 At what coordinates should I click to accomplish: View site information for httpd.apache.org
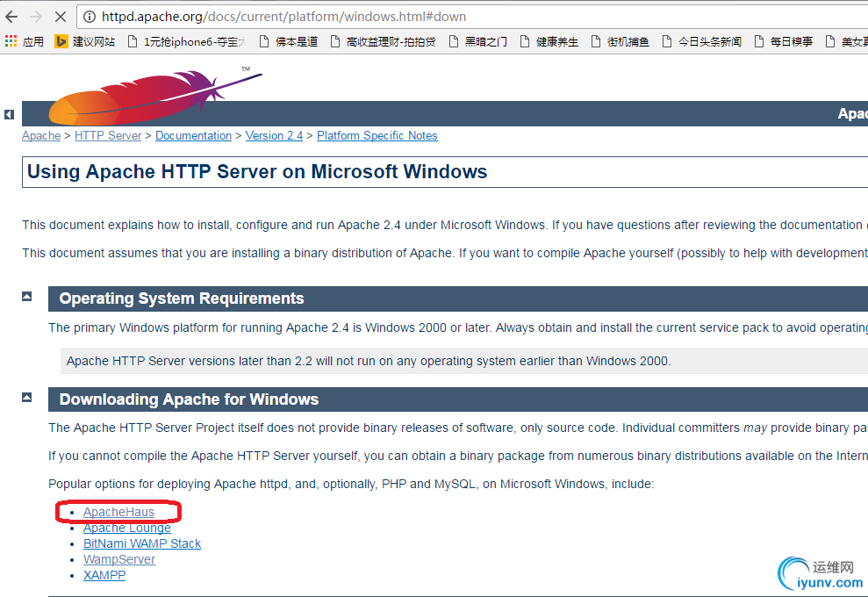click(89, 17)
